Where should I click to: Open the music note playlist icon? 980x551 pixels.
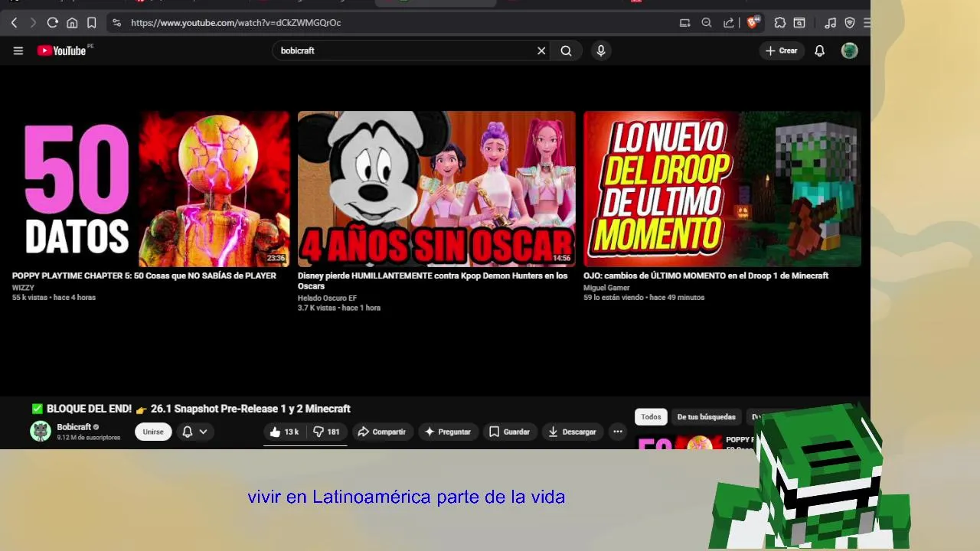(831, 23)
